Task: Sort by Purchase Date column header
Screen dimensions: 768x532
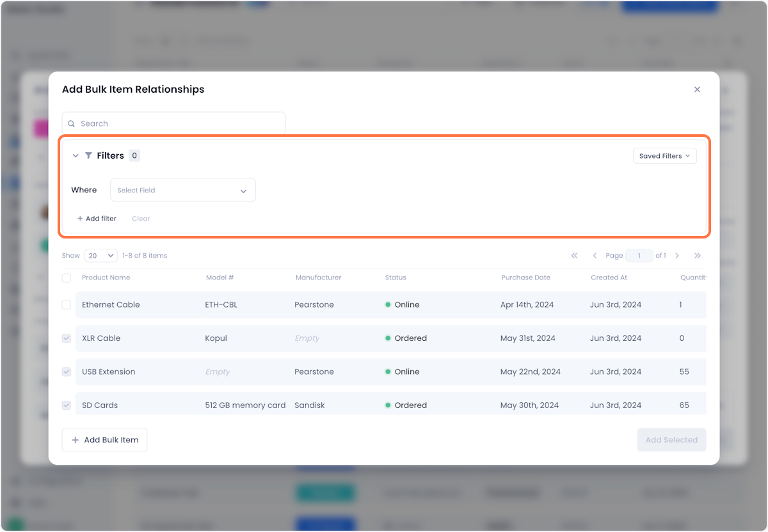Action: tap(525, 278)
